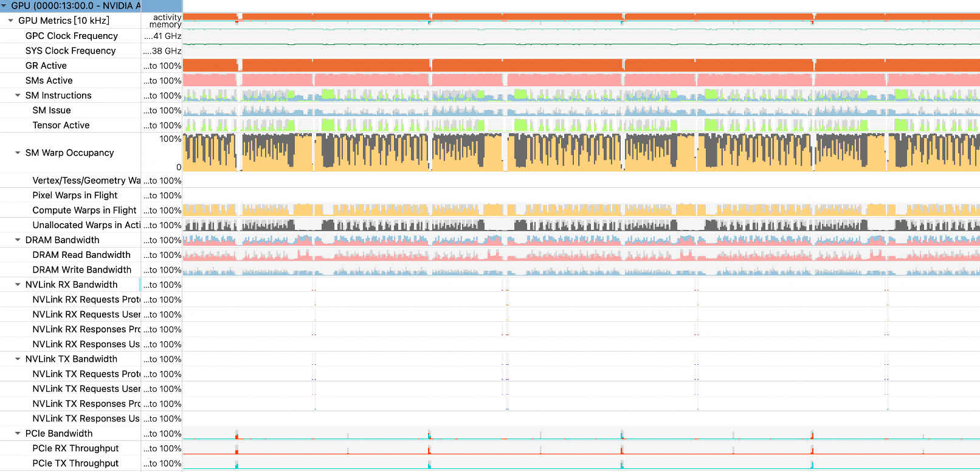This screenshot has height=472, width=980.
Task: Collapse the NVLink TX Bandwidth group
Action: [x=18, y=359]
